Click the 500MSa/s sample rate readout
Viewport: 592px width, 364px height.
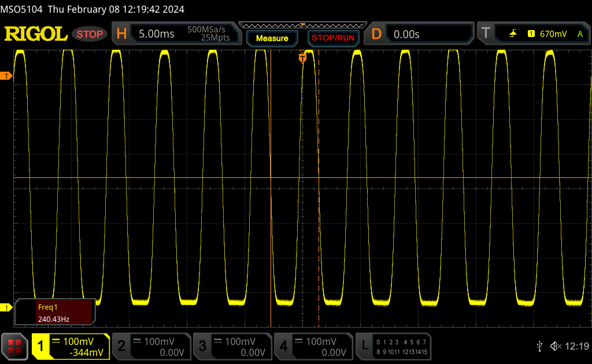[x=206, y=29]
